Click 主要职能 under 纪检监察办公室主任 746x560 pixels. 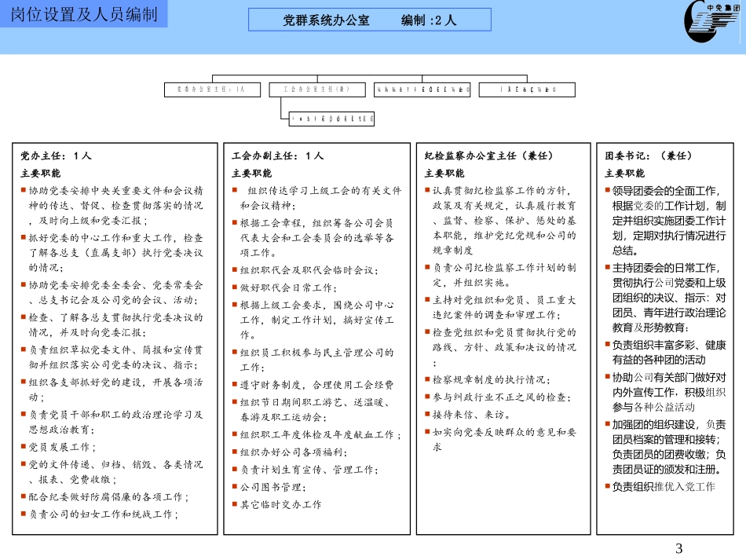click(444, 174)
